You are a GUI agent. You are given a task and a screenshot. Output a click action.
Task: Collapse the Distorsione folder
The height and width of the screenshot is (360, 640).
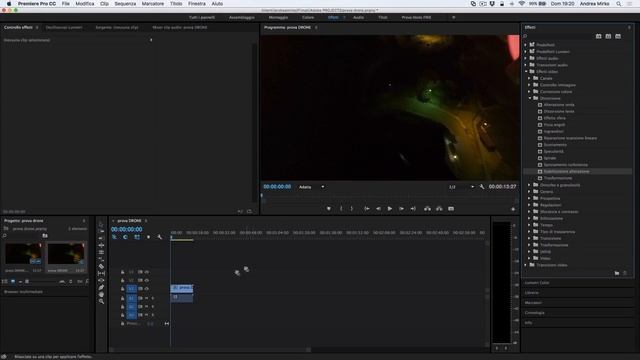pos(530,98)
